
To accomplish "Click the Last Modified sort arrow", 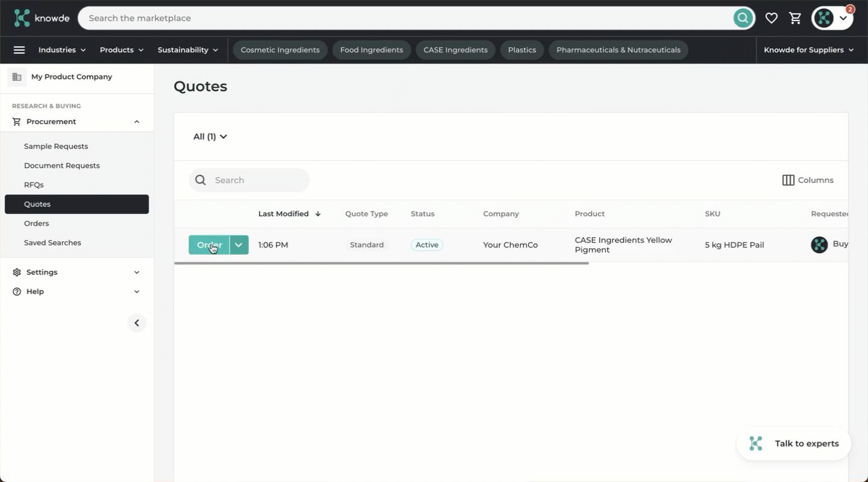I will pyautogui.click(x=318, y=214).
